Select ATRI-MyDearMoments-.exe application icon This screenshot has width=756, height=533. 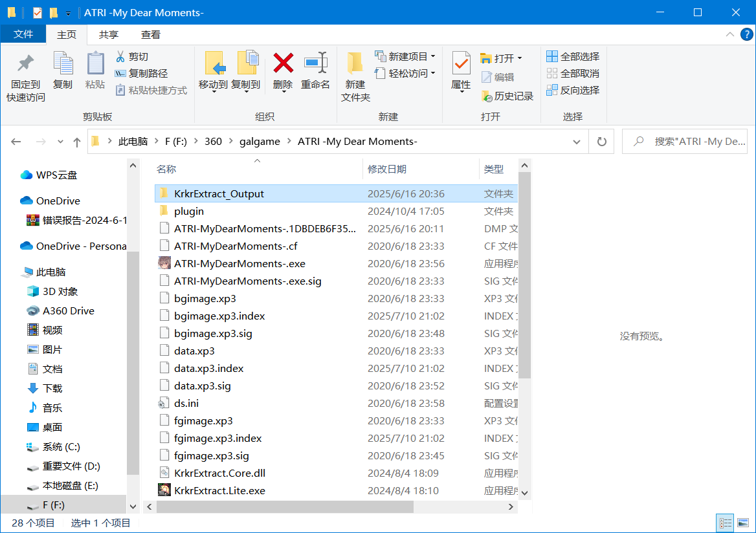[164, 263]
